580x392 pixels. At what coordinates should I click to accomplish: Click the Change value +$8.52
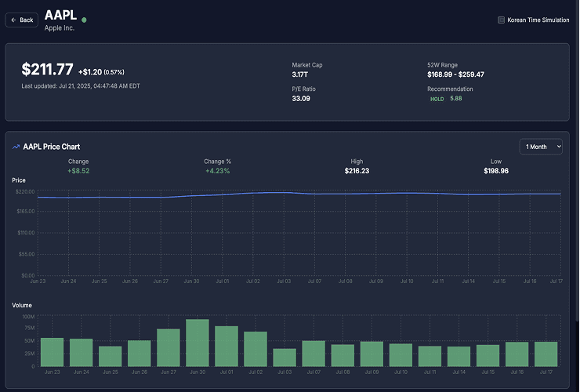(x=78, y=171)
